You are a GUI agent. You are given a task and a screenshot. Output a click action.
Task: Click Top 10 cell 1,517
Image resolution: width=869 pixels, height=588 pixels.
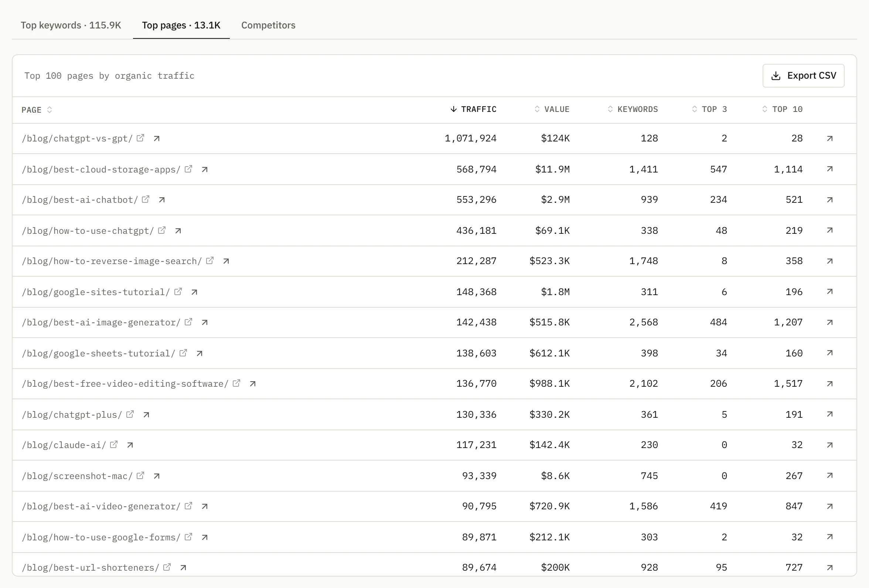pos(788,383)
